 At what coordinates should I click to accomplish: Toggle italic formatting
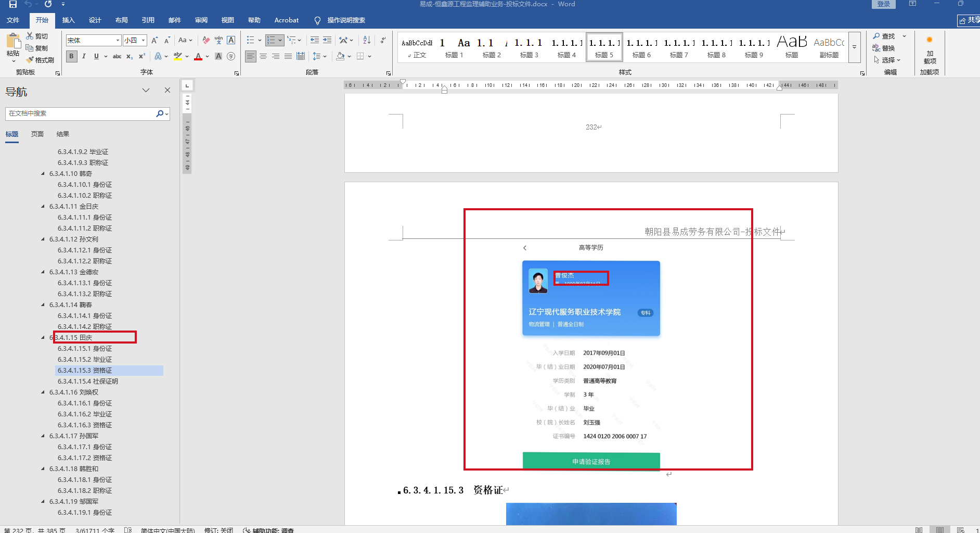coord(84,56)
